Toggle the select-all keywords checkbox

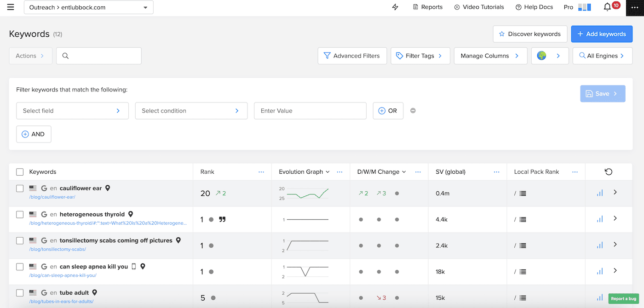coord(20,172)
